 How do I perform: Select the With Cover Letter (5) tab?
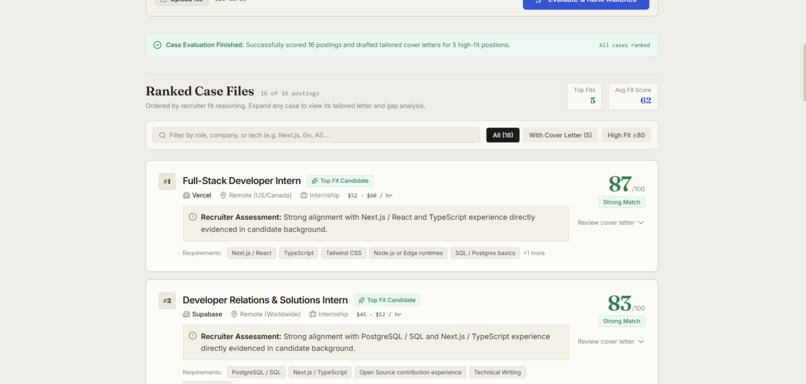coord(560,135)
